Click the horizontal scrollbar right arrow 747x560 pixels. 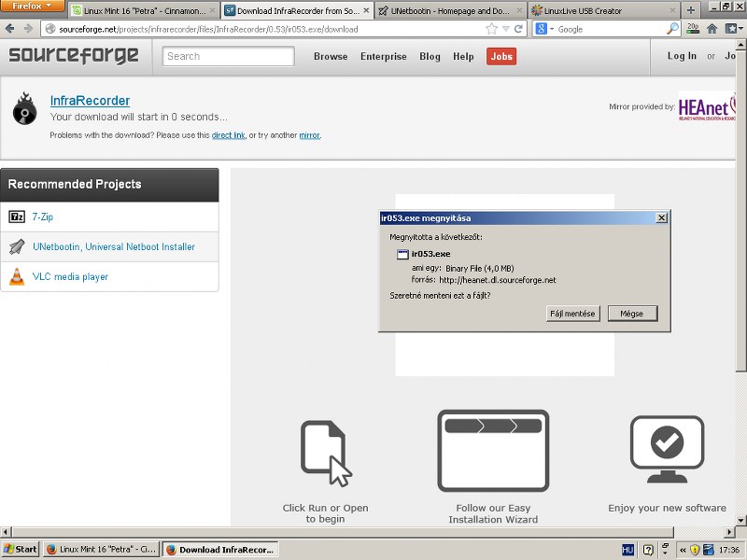click(x=730, y=531)
